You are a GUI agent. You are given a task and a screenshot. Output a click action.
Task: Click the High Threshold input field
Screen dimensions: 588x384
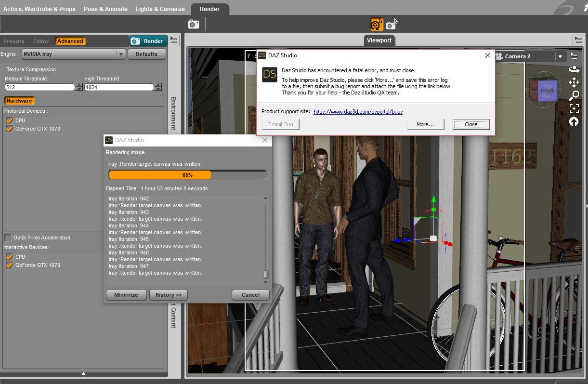pos(119,87)
